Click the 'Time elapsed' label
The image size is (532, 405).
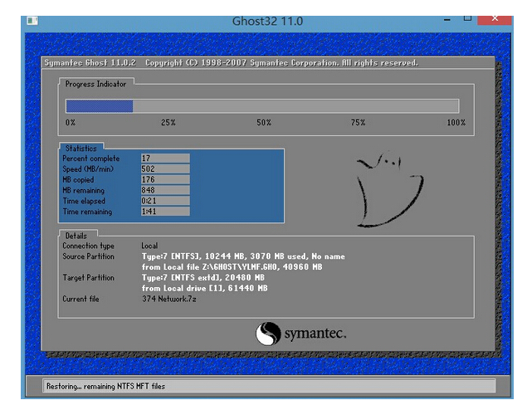pos(84,201)
